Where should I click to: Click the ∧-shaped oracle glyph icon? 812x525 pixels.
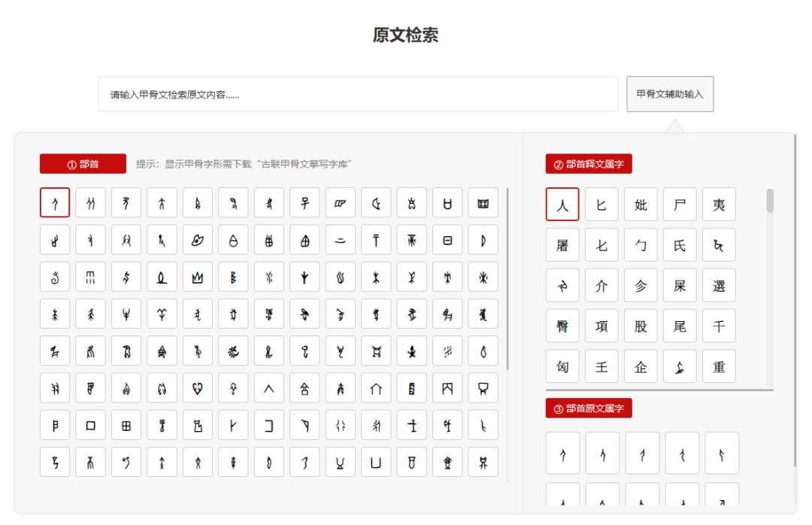pos(268,387)
